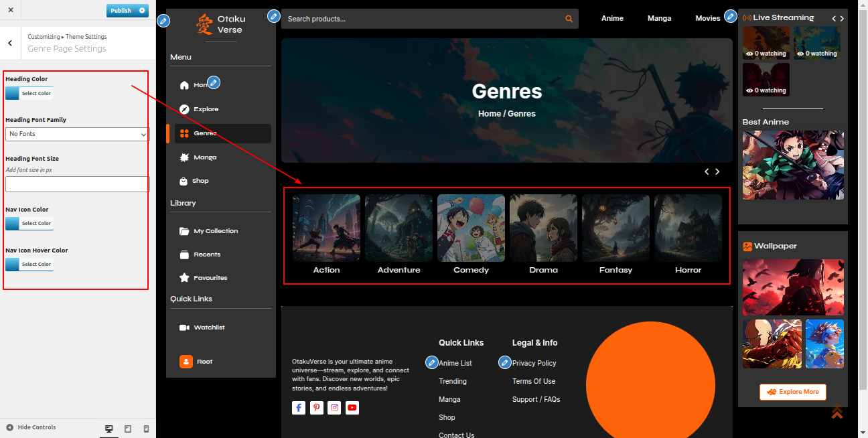Viewport: 868px width, 438px height.
Task: Switch to mobile preview device icon
Action: point(146,429)
